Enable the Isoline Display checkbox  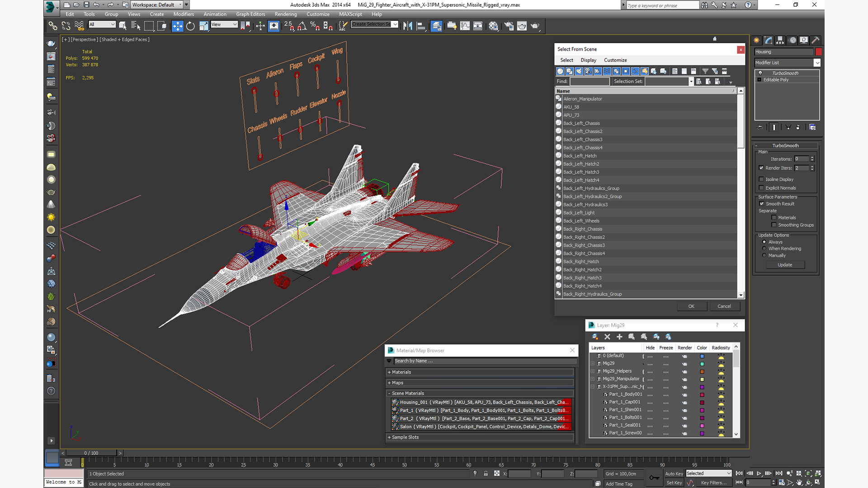coord(761,179)
